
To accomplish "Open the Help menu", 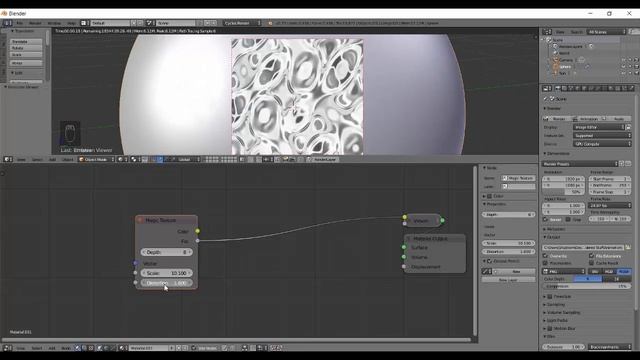I will (x=71, y=23).
